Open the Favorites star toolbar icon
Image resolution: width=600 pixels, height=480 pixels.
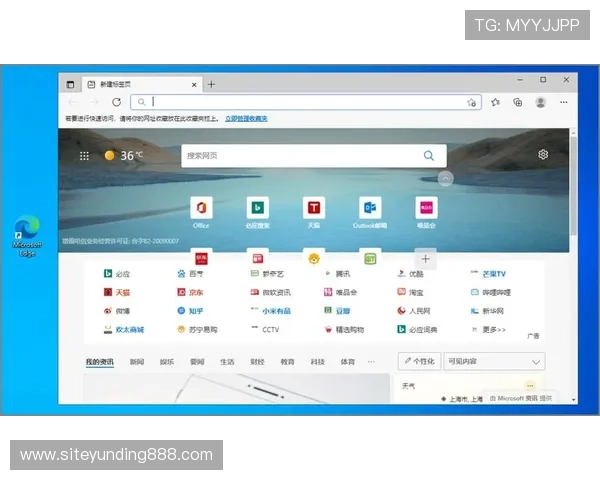[495, 102]
